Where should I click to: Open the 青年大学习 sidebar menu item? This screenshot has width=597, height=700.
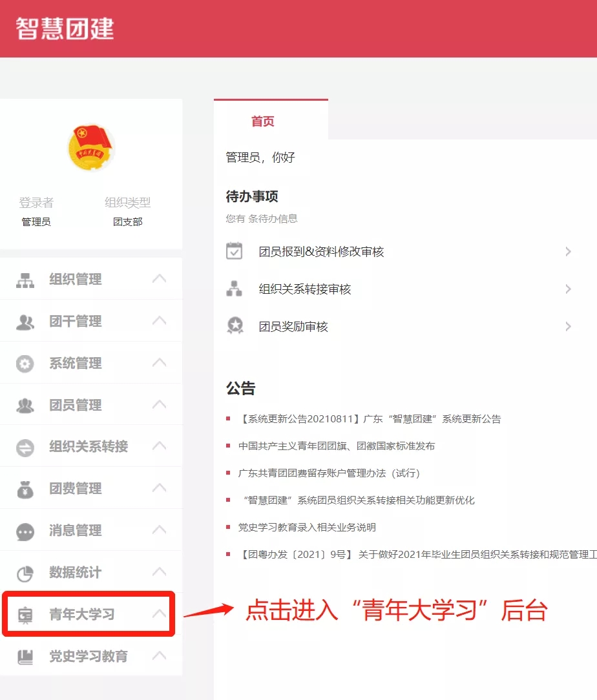[82, 614]
